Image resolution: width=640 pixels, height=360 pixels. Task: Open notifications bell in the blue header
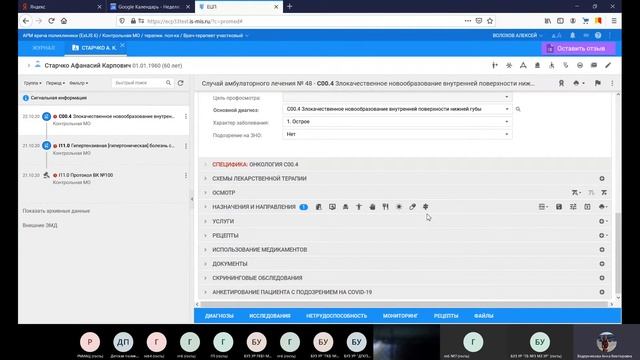tap(573, 36)
